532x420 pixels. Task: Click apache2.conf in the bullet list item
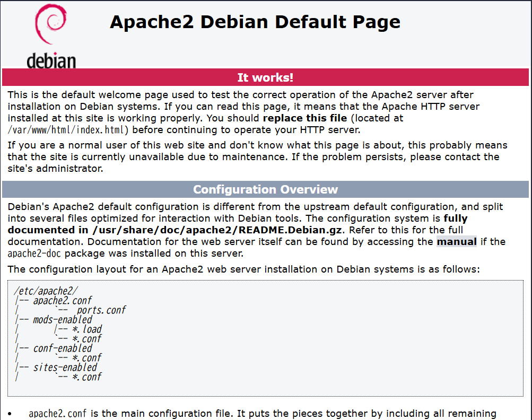(58, 414)
